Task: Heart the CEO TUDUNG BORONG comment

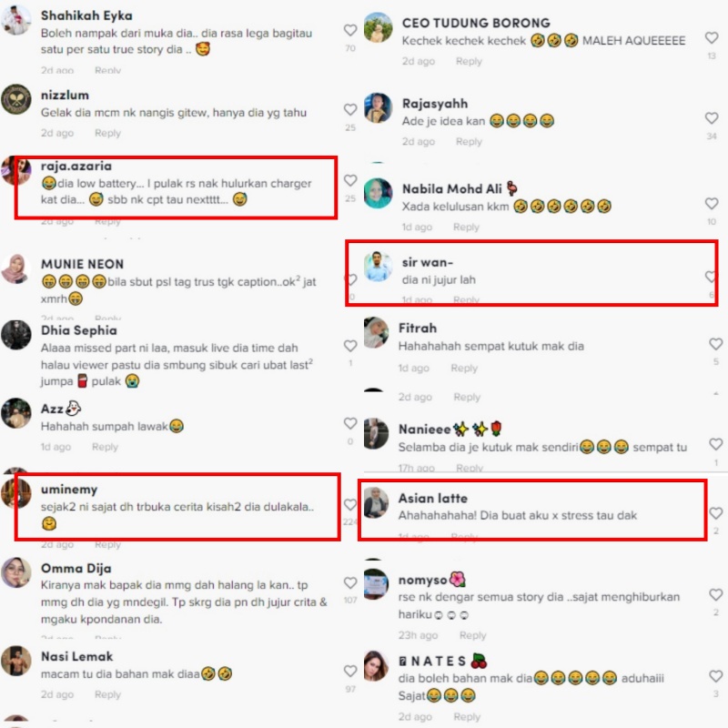Action: (x=712, y=37)
